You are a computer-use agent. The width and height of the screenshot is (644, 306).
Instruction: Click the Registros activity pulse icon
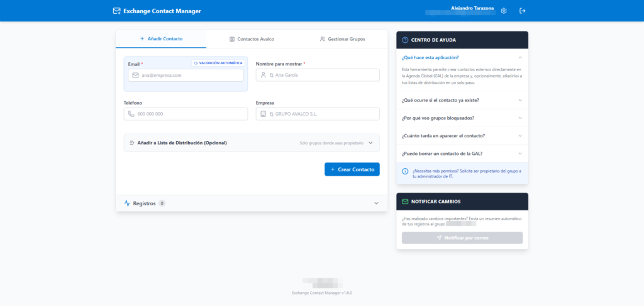click(127, 203)
